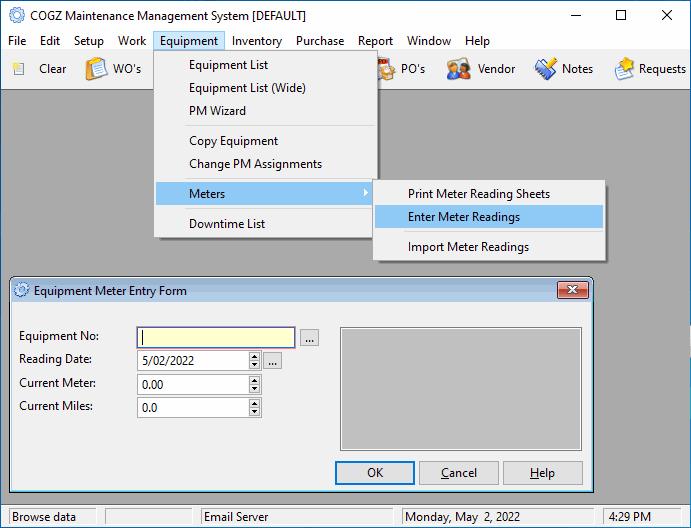Screen dimensions: 691x528
Task: Click the date Monday, May 2, 2022
Action: tap(462, 517)
